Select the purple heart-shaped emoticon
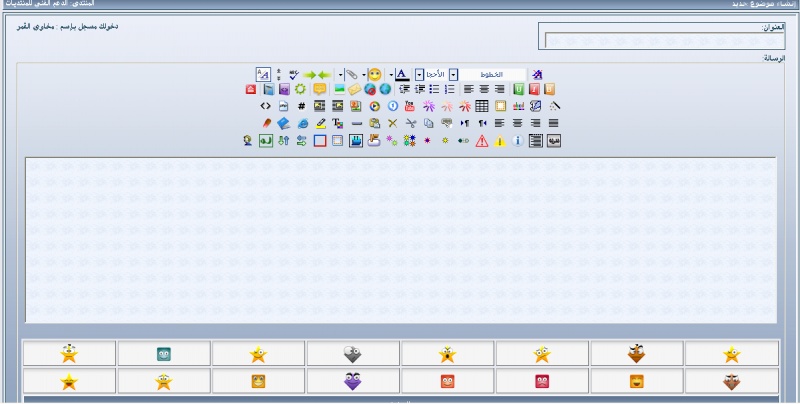The width and height of the screenshot is (800, 404). 353,381
